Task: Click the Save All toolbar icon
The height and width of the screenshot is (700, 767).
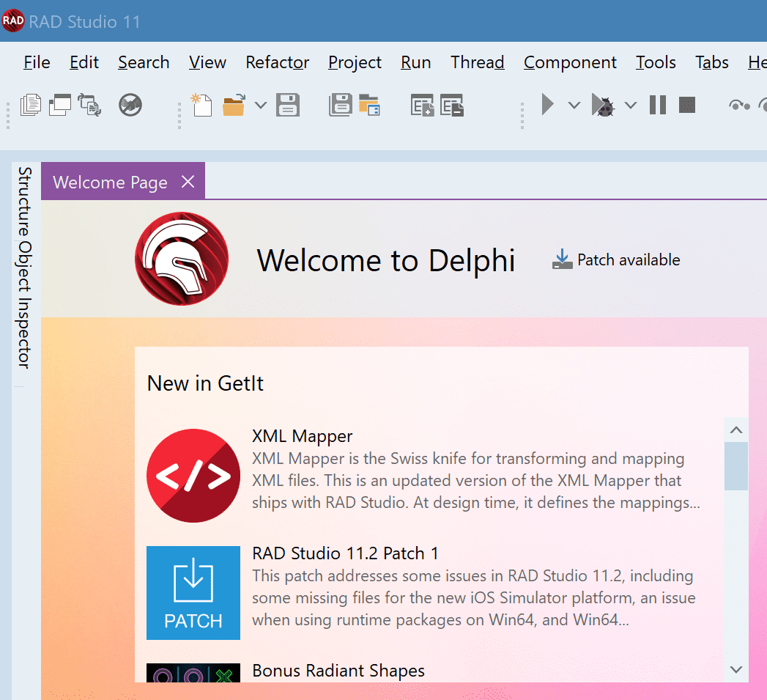Action: coord(340,105)
